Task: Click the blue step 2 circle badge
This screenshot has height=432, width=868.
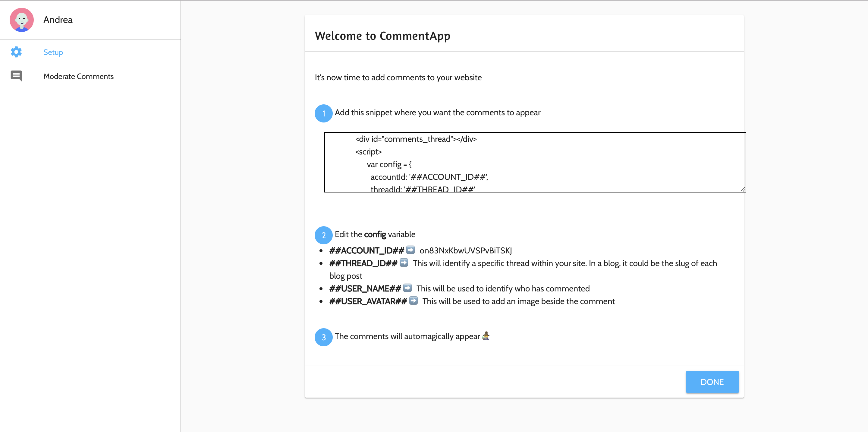Action: 323,235
